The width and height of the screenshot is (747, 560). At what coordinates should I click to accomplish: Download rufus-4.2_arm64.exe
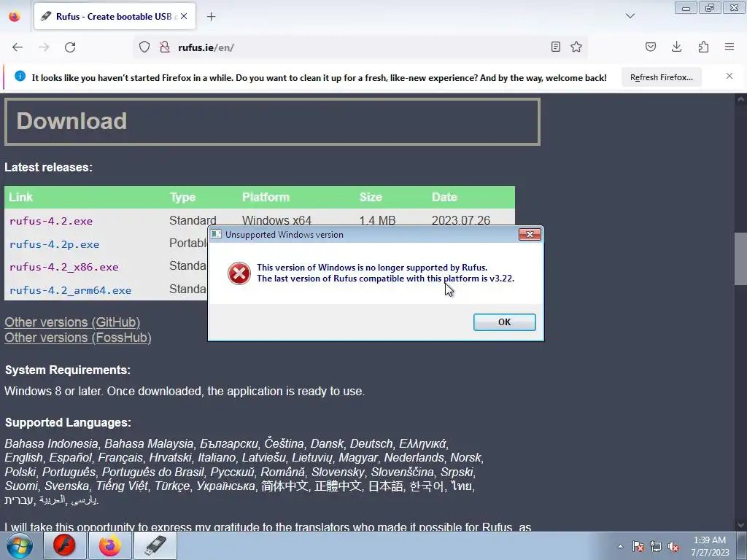[x=70, y=290]
